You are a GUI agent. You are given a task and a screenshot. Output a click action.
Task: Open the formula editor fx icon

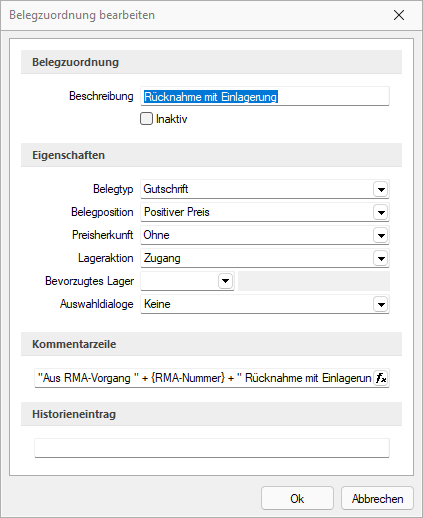[x=381, y=378]
